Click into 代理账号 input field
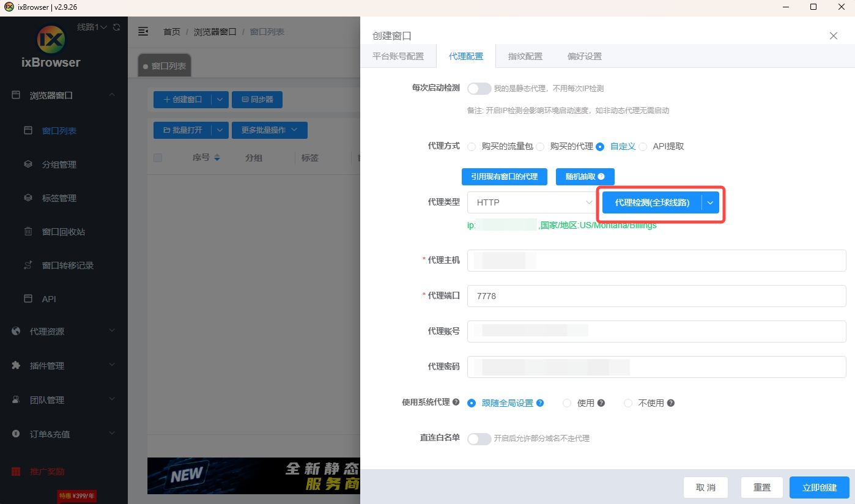 tap(657, 332)
